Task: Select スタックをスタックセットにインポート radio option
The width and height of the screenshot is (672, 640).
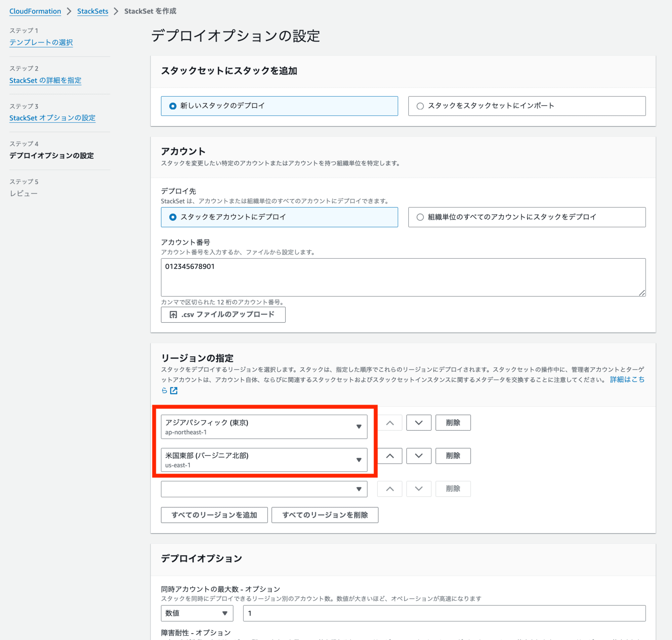Action: (x=527, y=106)
